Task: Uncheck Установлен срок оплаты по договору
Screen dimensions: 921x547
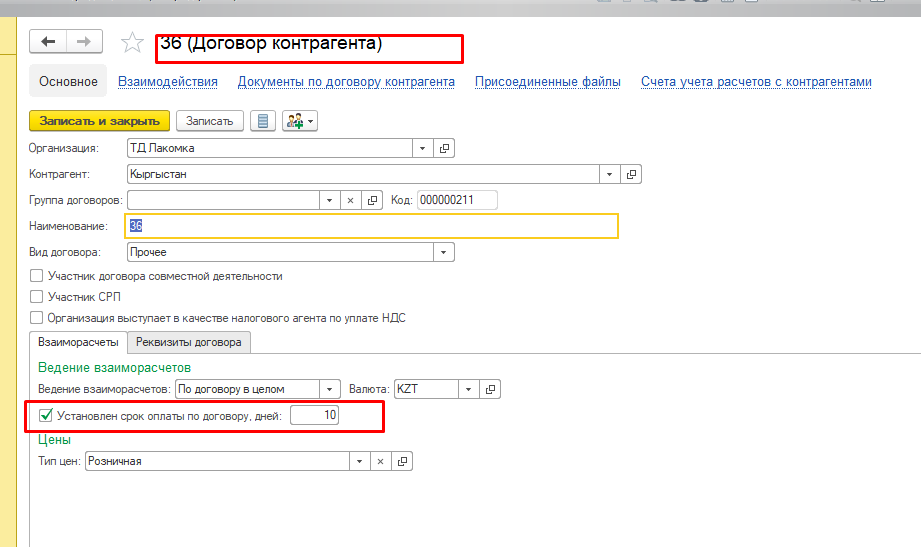Action: click(x=45, y=415)
